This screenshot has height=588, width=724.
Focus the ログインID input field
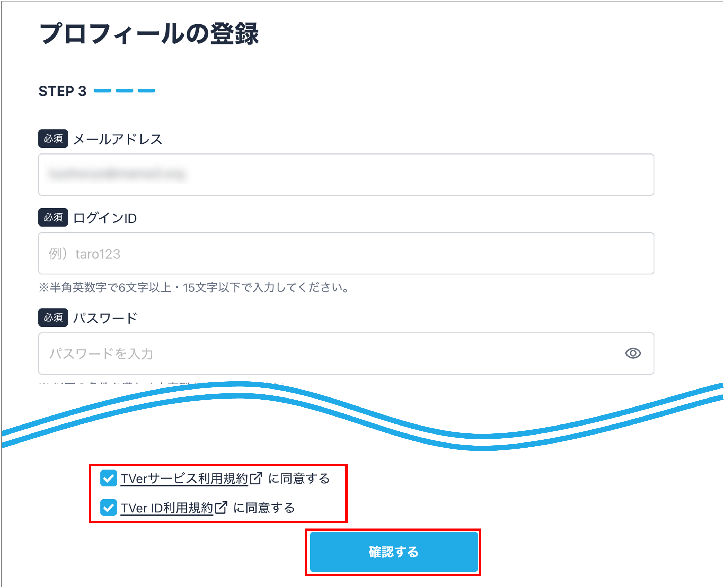click(346, 253)
